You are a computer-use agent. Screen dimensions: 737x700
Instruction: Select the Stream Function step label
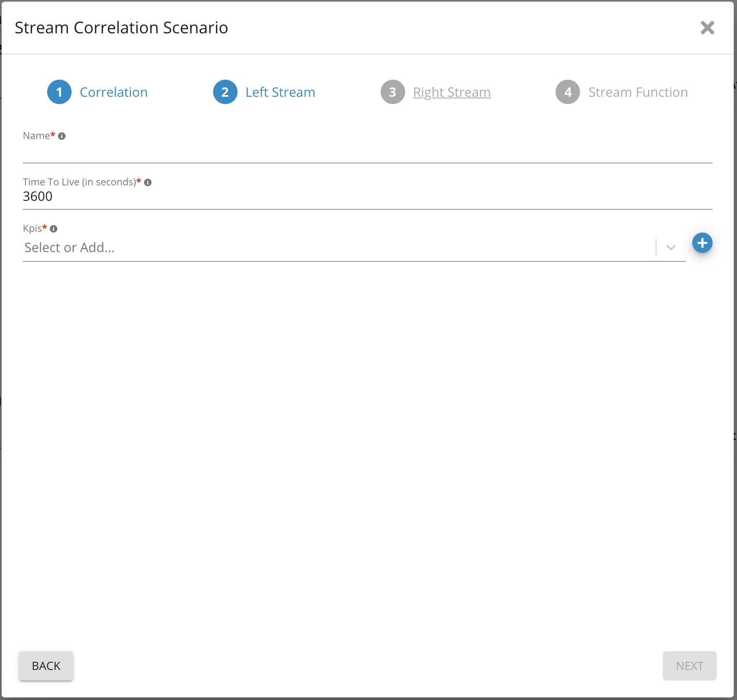coord(638,92)
